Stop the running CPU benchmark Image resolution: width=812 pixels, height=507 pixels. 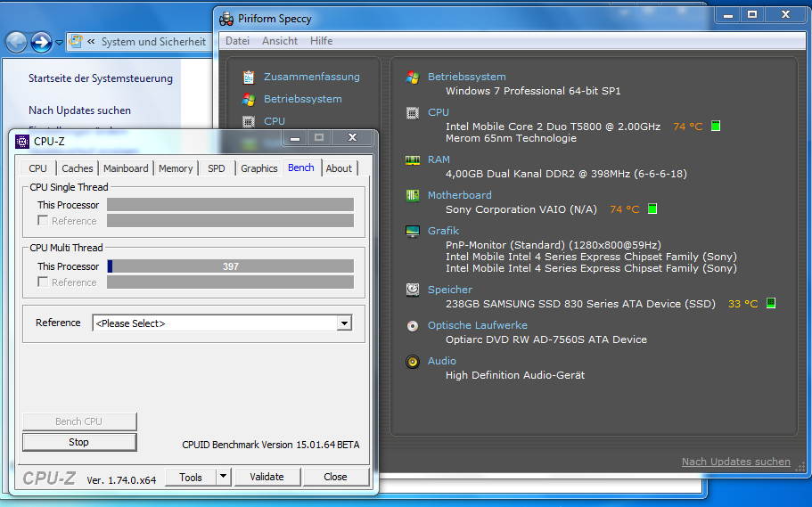tap(79, 442)
